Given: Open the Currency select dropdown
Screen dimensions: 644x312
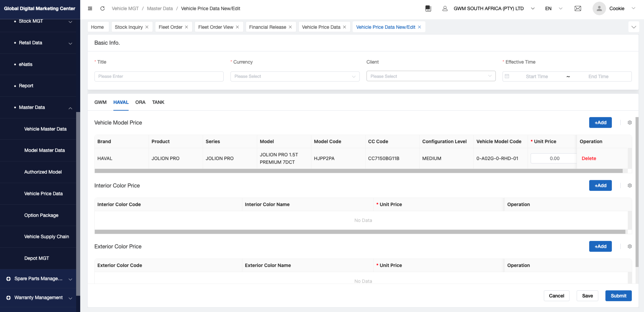Looking at the screenshot, I should click(x=295, y=76).
